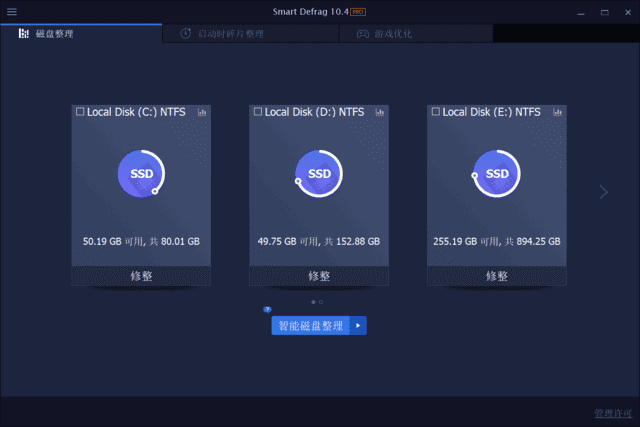Screen dimensions: 640x427
Task: Click the SSD circle icon for disk C:
Action: [x=141, y=173]
